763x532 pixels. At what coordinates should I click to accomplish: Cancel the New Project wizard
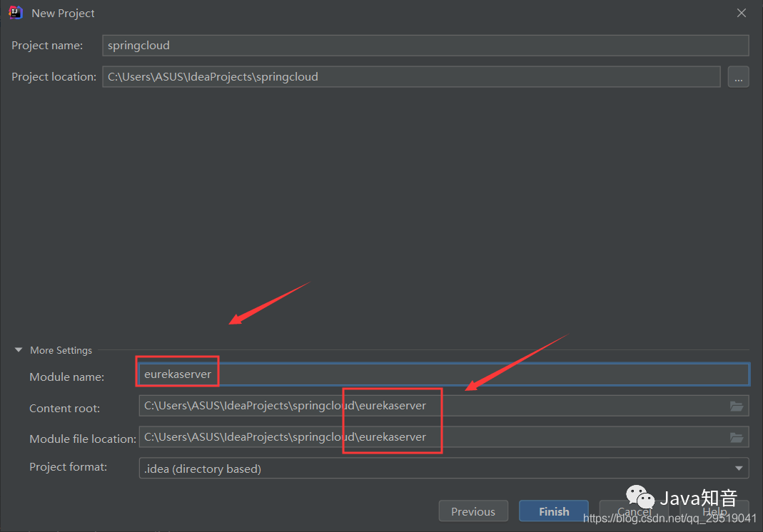[634, 511]
